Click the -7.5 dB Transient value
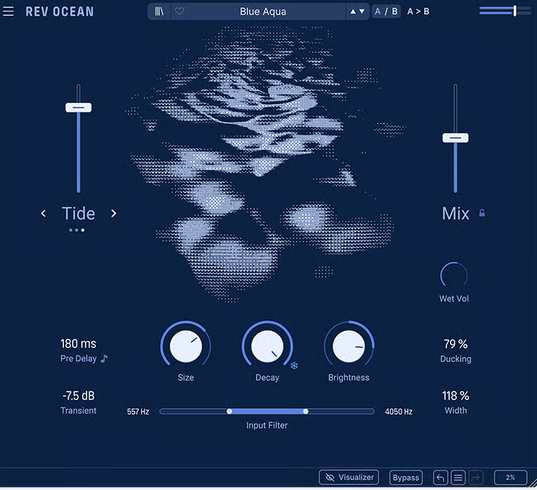 coord(78,396)
